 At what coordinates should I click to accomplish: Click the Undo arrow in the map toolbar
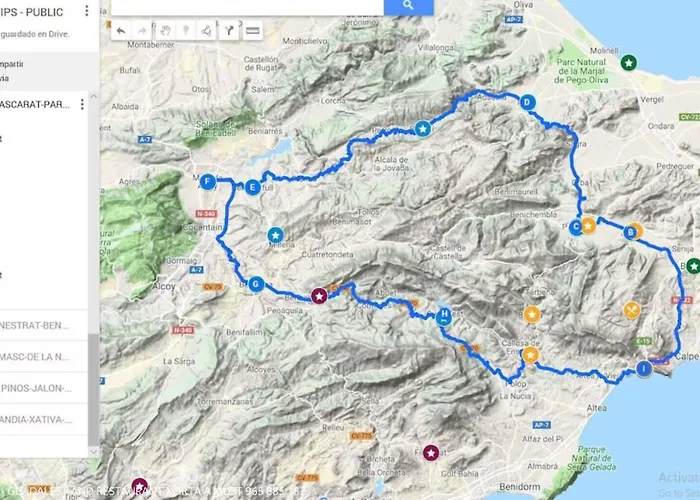(x=121, y=31)
